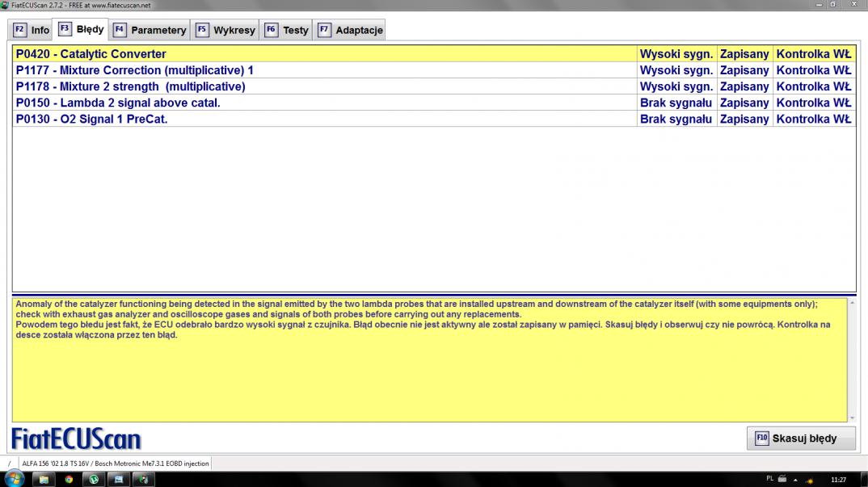Click 'Zapisany' cell in the P1178 row
868x487 pixels.
point(744,86)
